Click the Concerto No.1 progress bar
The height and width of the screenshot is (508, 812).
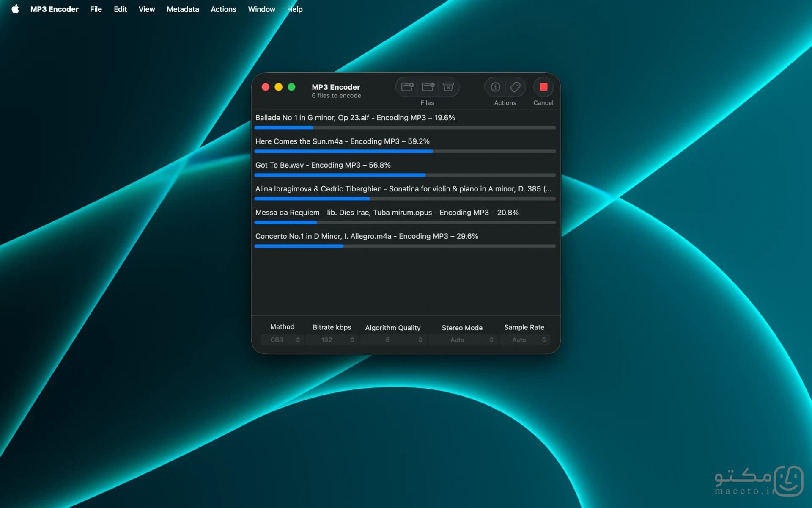coord(405,246)
